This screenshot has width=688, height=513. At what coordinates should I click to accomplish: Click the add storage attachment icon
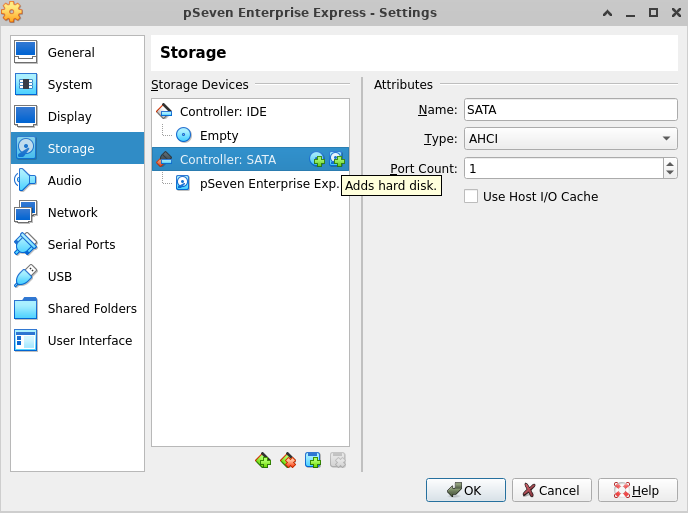pos(313,460)
